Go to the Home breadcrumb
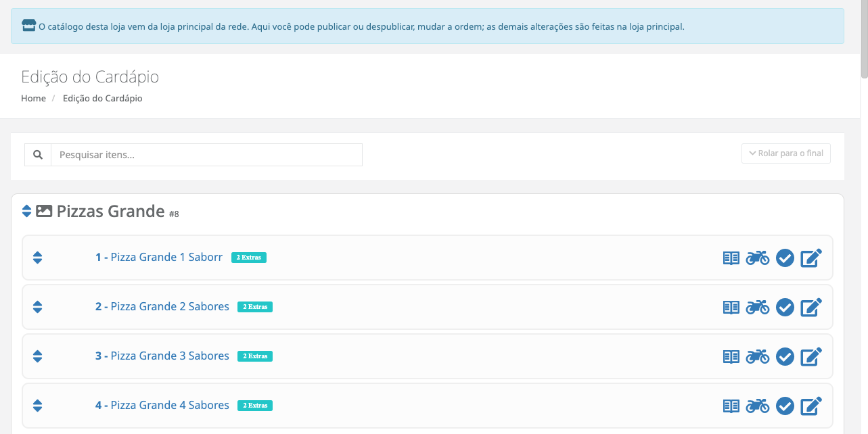Image resolution: width=868 pixels, height=434 pixels. coord(33,99)
